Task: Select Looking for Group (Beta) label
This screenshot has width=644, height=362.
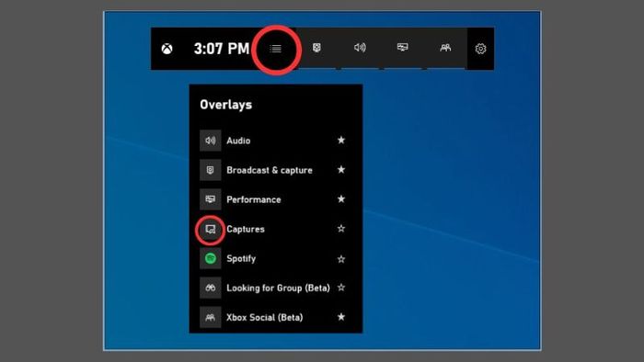Action: coord(278,288)
